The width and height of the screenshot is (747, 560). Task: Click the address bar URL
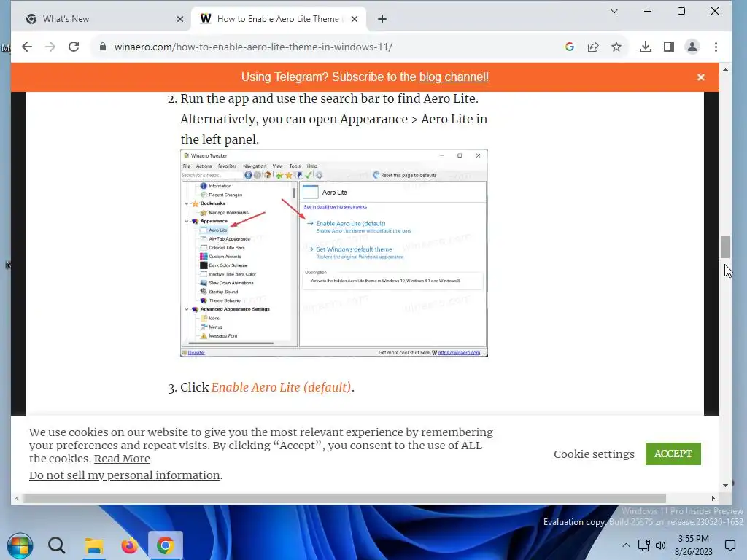(x=253, y=47)
